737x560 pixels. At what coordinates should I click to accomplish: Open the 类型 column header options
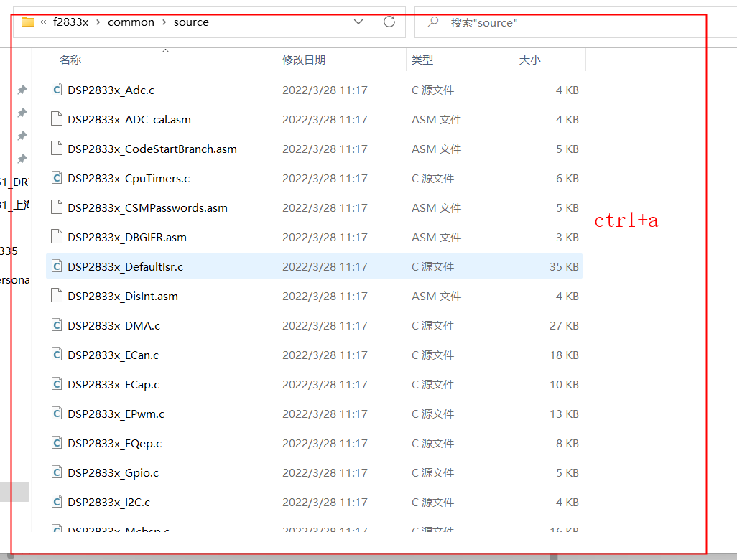(422, 60)
